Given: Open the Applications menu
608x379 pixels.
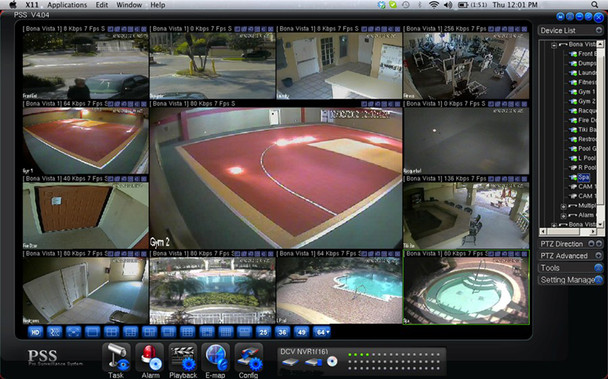Looking at the screenshot, I should pos(67,5).
